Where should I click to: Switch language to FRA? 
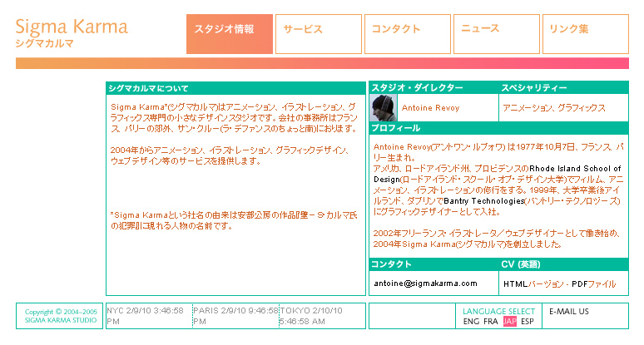[x=491, y=322]
